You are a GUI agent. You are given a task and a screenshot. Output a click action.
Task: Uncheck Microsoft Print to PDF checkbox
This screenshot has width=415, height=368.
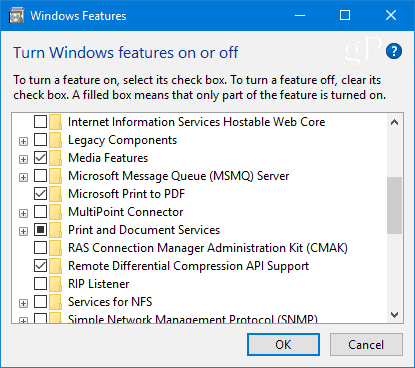(40, 194)
